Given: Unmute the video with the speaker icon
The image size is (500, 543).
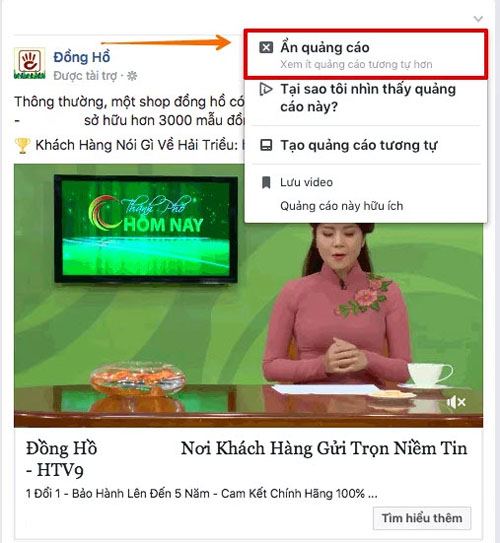Looking at the screenshot, I should (x=456, y=402).
